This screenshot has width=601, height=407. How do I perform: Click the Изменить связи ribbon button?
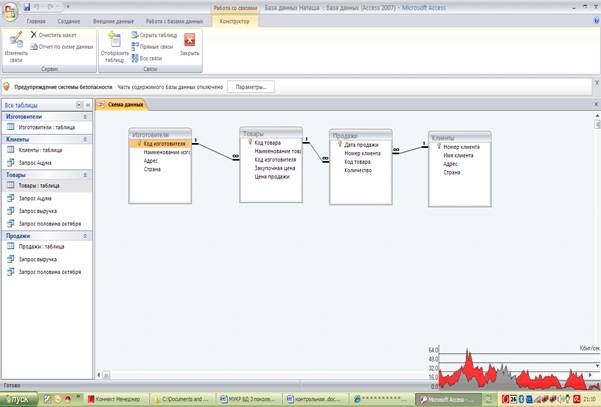pyautogui.click(x=16, y=44)
